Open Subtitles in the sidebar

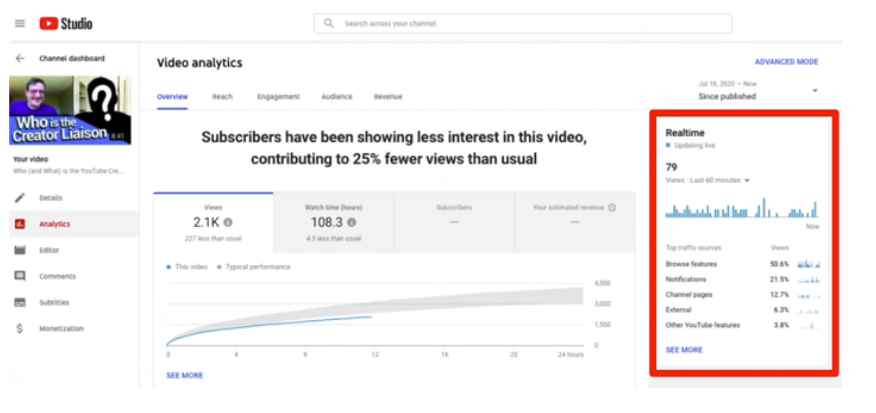click(x=54, y=302)
